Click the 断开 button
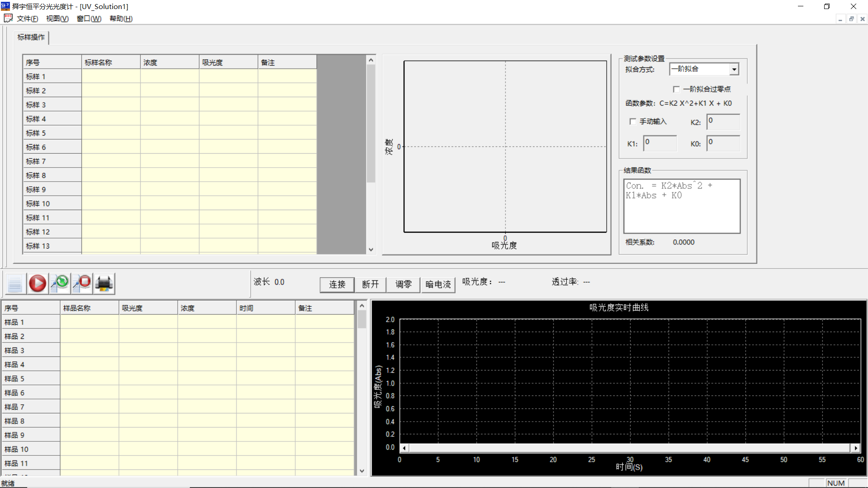868x488 pixels. pyautogui.click(x=370, y=284)
